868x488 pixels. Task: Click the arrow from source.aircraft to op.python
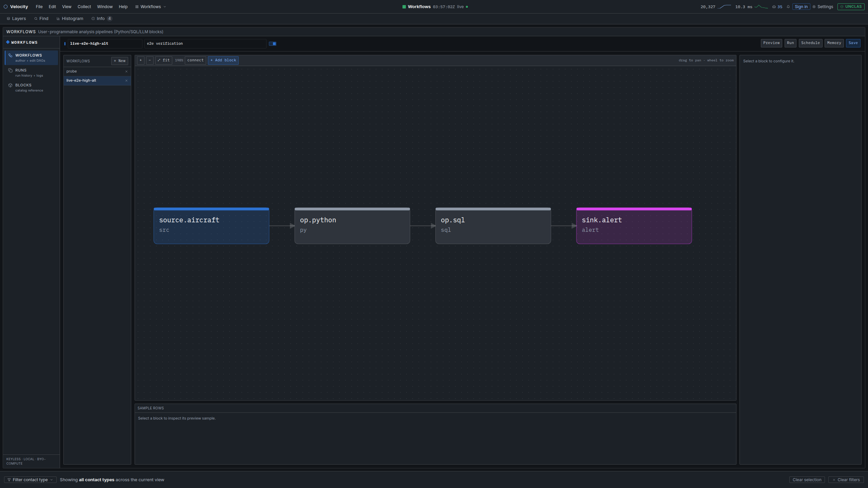[x=282, y=226]
